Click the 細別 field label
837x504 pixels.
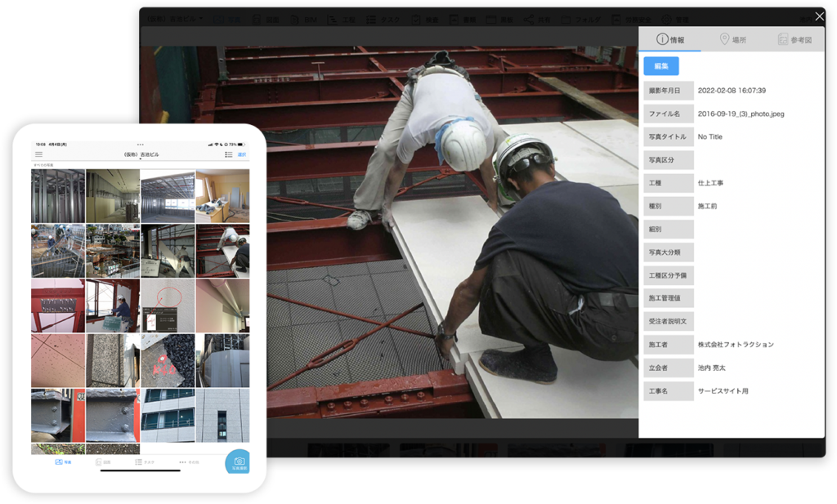(x=669, y=230)
